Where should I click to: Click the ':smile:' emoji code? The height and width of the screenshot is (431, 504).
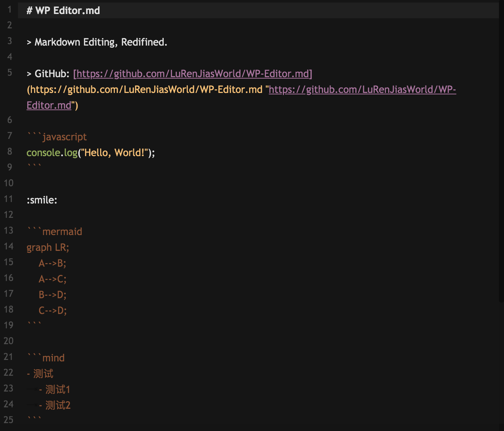[42, 200]
